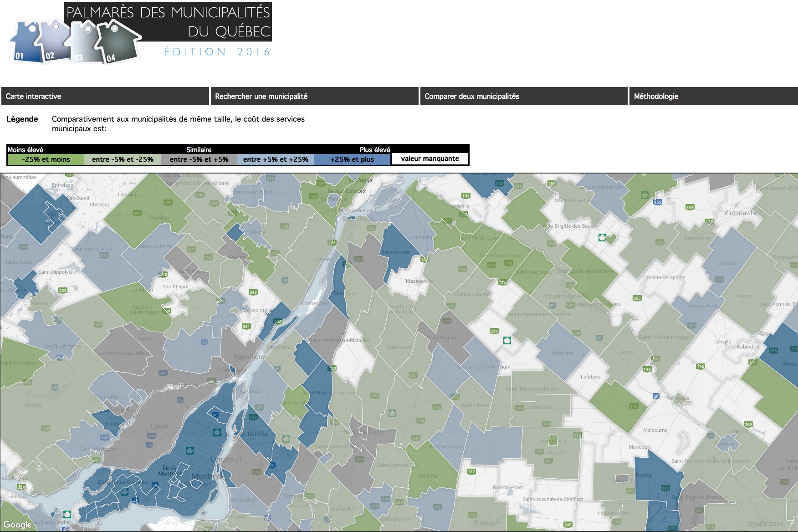Viewport: 798px width, 532px height.
Task: Click the green house marker on Île de Montréal
Action: tap(189, 451)
